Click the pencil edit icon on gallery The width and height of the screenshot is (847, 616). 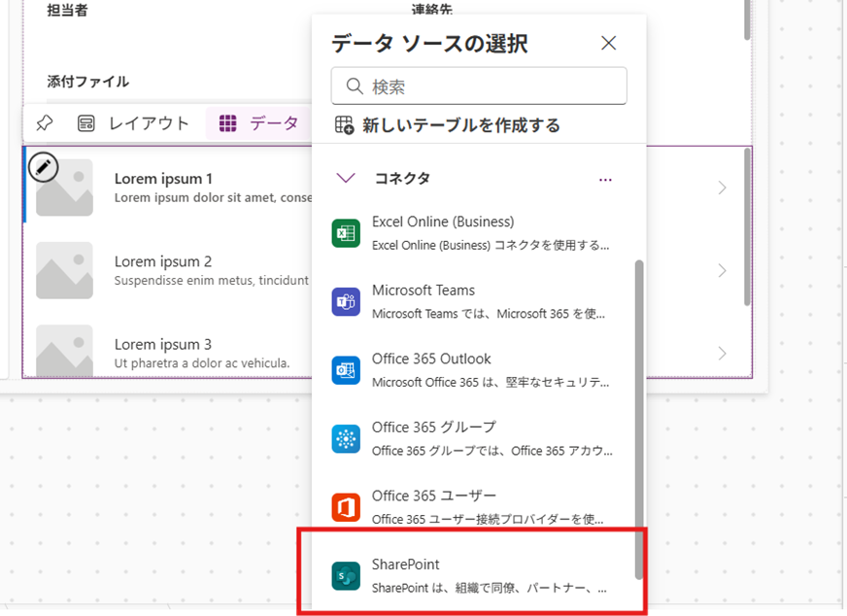(43, 167)
